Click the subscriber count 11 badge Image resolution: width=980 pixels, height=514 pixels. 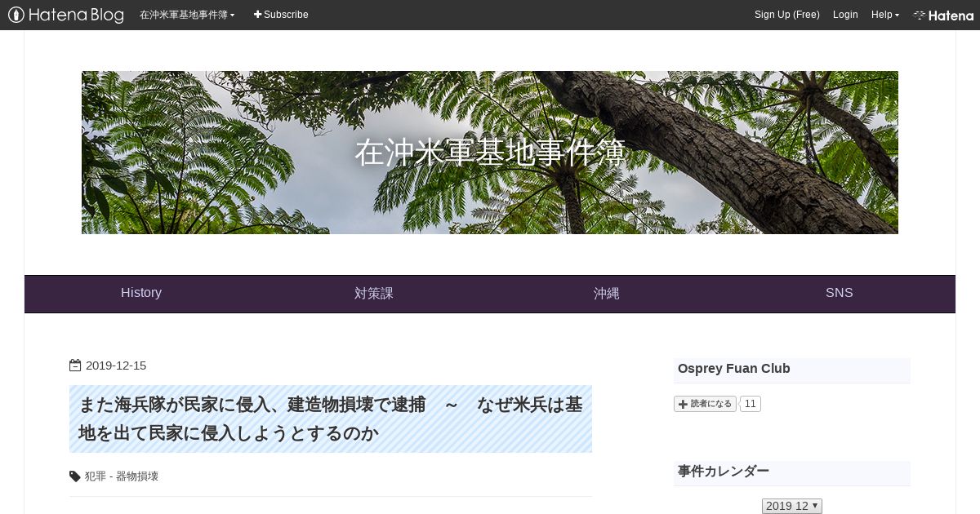(751, 404)
